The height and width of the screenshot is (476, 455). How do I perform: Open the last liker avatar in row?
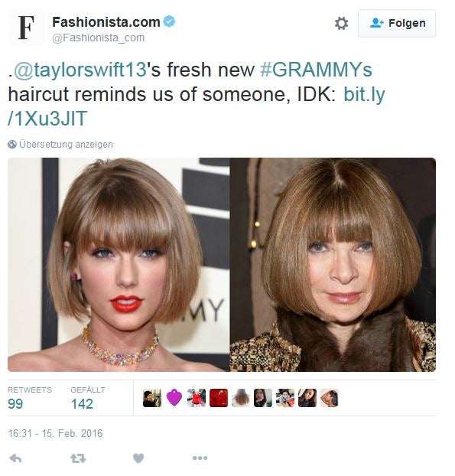click(330, 398)
